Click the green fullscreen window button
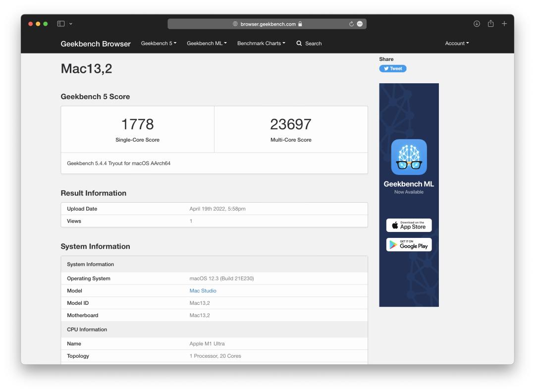 click(x=46, y=24)
